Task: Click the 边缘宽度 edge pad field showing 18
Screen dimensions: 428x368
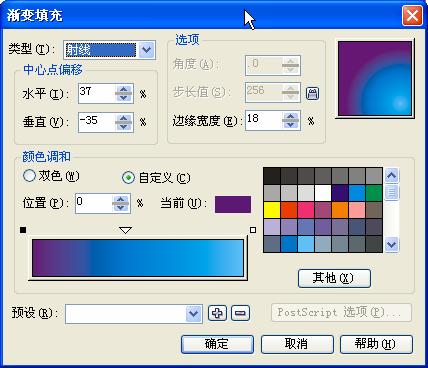Action: [264, 120]
